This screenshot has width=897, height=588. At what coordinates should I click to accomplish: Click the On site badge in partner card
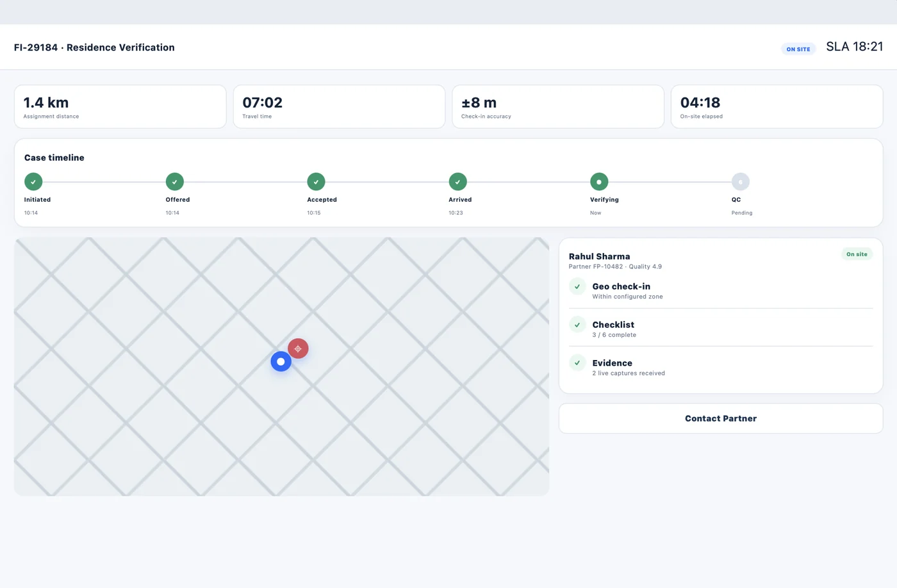point(857,254)
